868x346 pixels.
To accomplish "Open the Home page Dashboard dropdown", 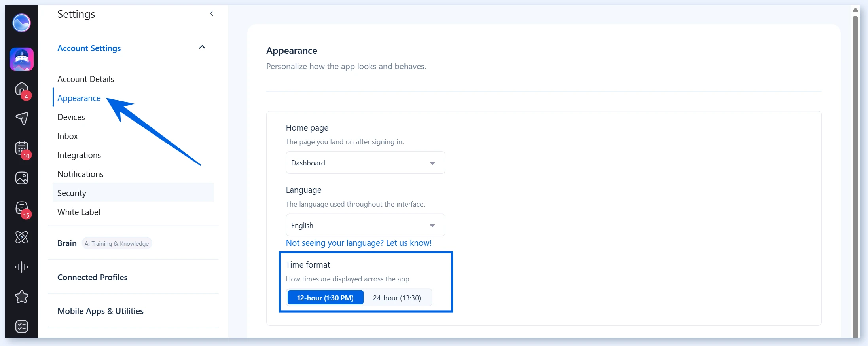I will coord(366,163).
